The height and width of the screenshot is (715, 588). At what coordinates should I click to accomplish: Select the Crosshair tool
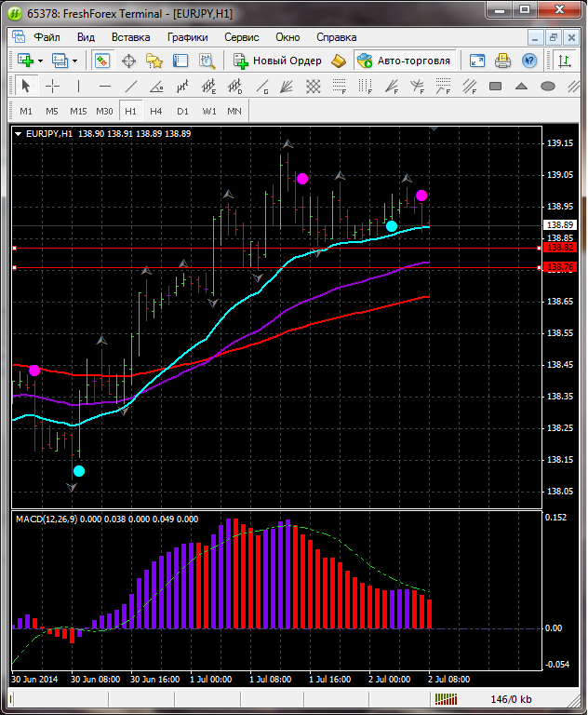click(52, 86)
